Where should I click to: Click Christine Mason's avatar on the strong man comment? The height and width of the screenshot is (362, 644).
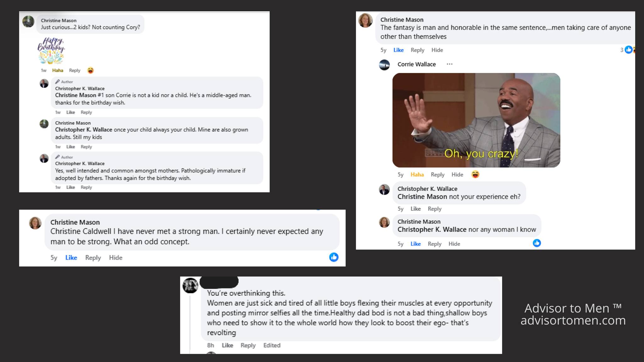(35, 223)
